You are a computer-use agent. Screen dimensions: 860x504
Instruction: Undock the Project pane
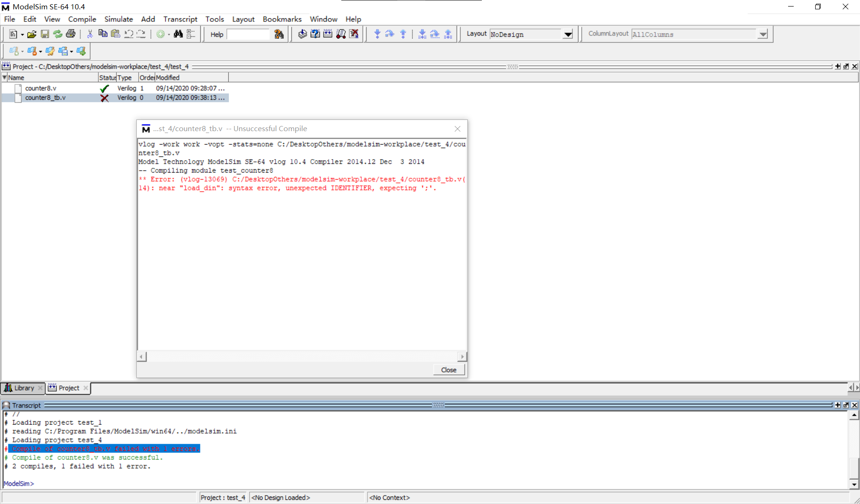point(846,66)
